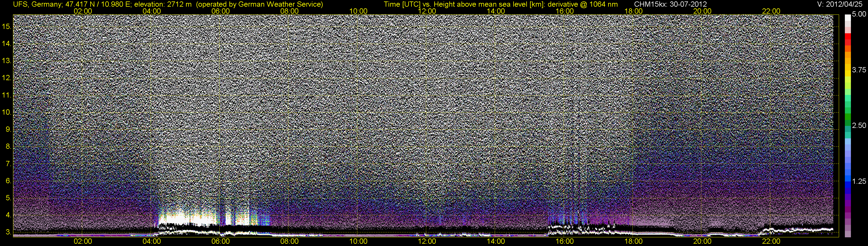This screenshot has height=246, width=868.
Task: Click the 20:00 label on the lower time axis
Action: pyautogui.click(x=702, y=241)
